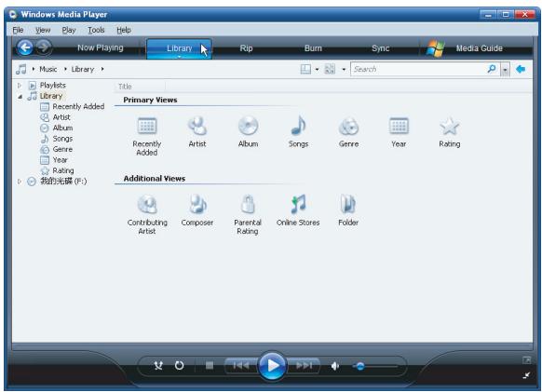This screenshot has width=542, height=392.
Task: Click the blue arrow beside search box
Action: pos(521,69)
